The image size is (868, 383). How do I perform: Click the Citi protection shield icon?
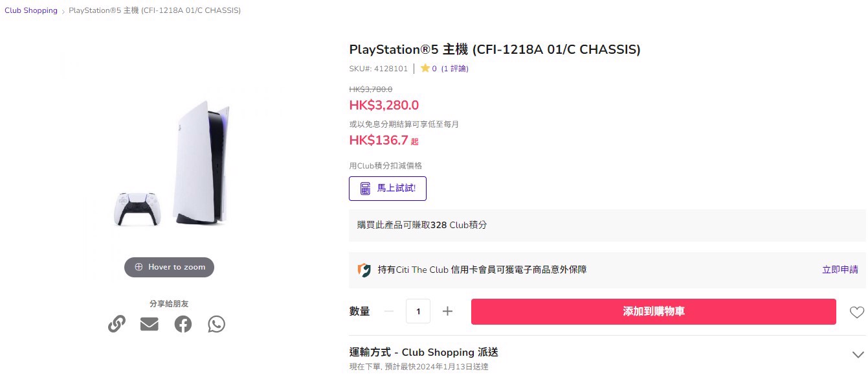[x=364, y=269]
